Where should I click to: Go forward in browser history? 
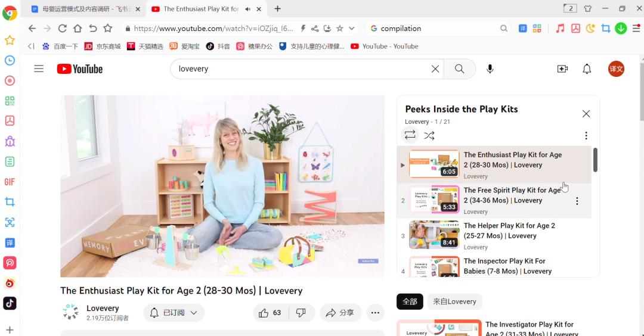(x=47, y=29)
